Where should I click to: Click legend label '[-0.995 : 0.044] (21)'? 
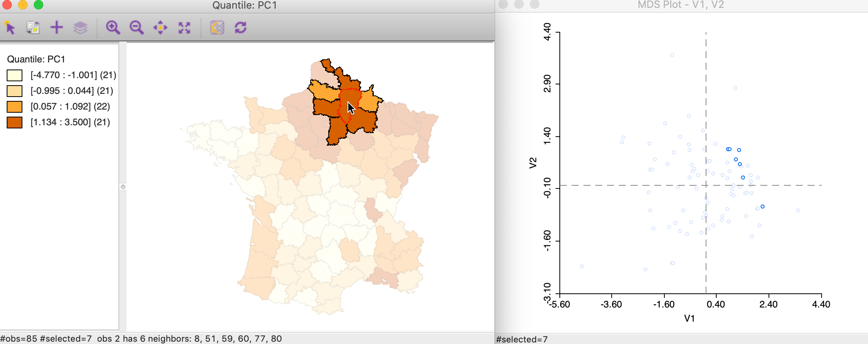click(72, 91)
